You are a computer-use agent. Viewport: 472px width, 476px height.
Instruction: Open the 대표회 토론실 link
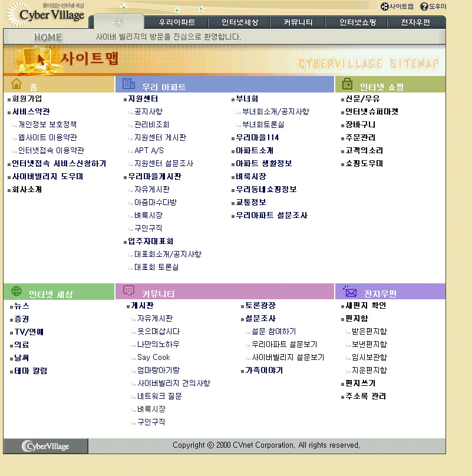click(x=156, y=267)
